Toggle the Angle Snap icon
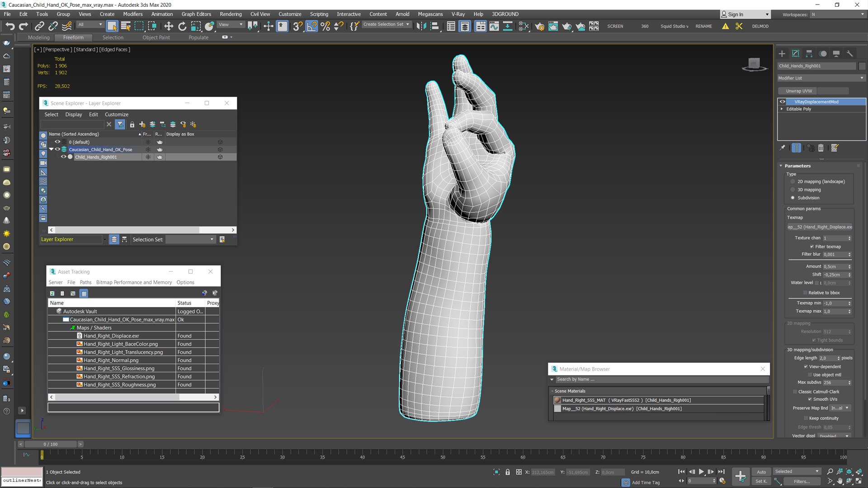Viewport: 868px width, 488px height. click(312, 26)
